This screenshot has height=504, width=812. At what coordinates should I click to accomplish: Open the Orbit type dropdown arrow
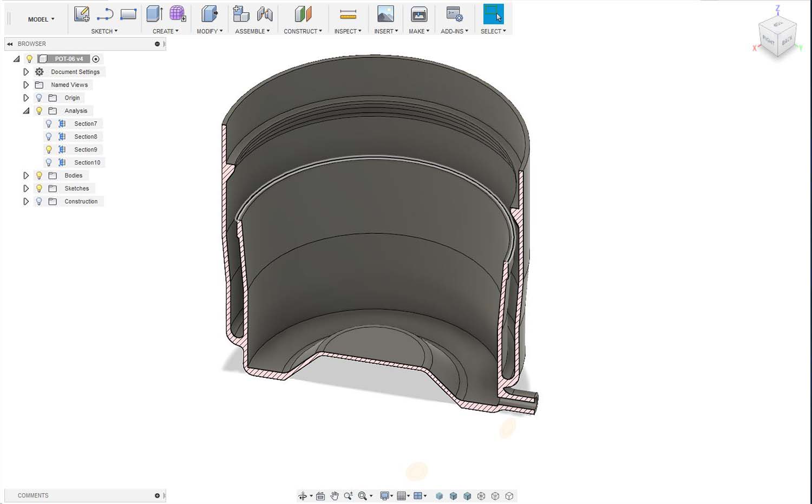311,496
